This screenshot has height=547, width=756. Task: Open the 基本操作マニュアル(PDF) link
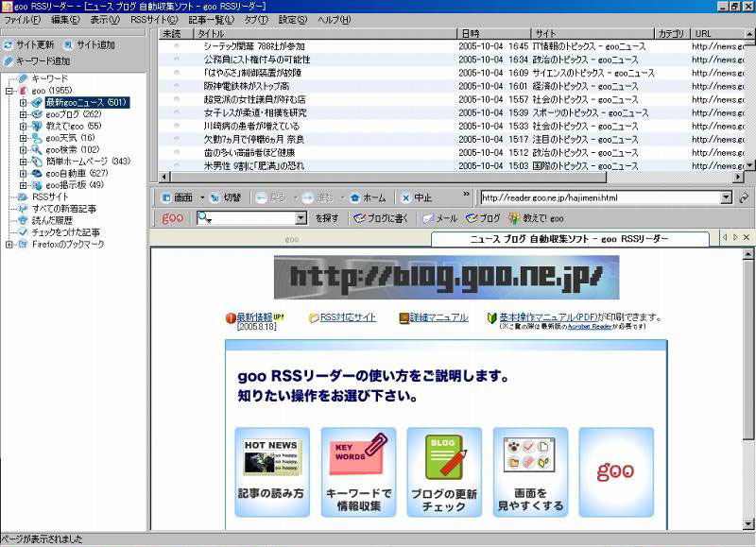548,317
